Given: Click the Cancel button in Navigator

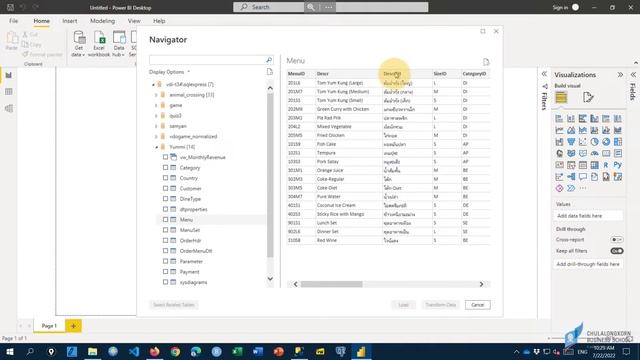Looking at the screenshot, I should click(478, 305).
